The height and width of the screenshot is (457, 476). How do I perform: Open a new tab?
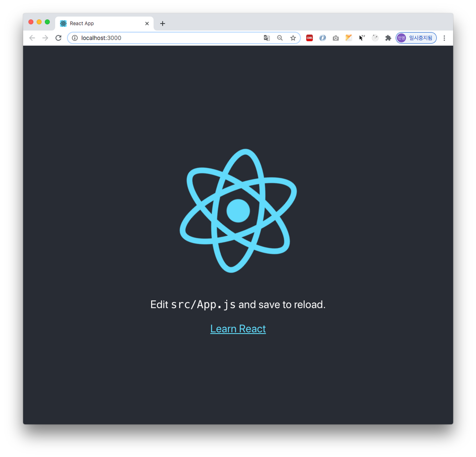(162, 24)
